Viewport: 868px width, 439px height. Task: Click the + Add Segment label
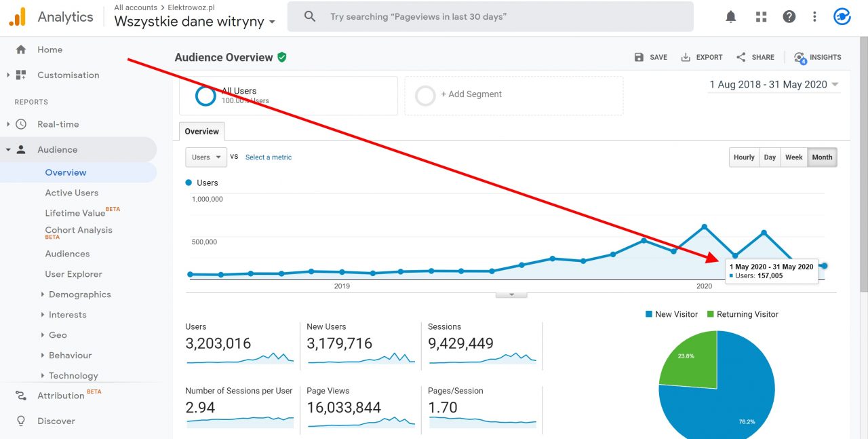(x=471, y=94)
